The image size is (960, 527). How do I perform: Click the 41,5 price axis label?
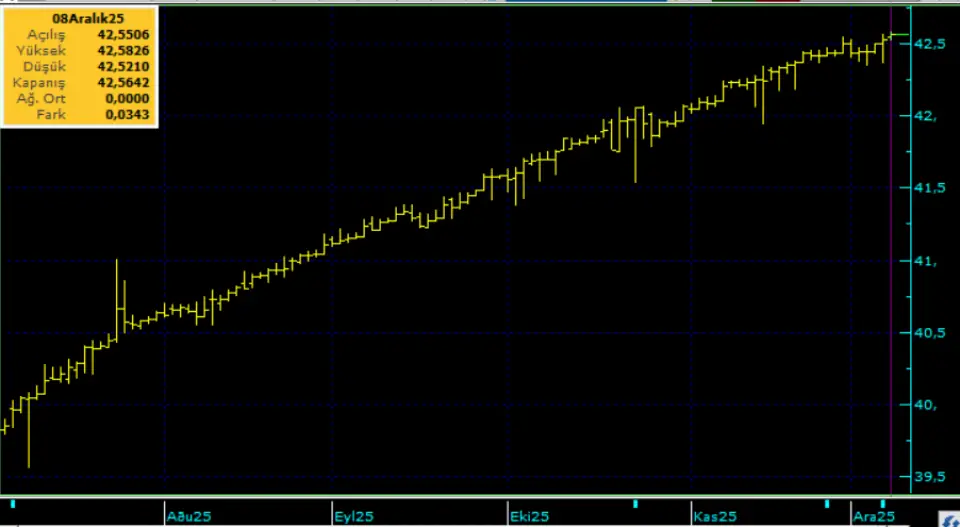click(x=929, y=188)
